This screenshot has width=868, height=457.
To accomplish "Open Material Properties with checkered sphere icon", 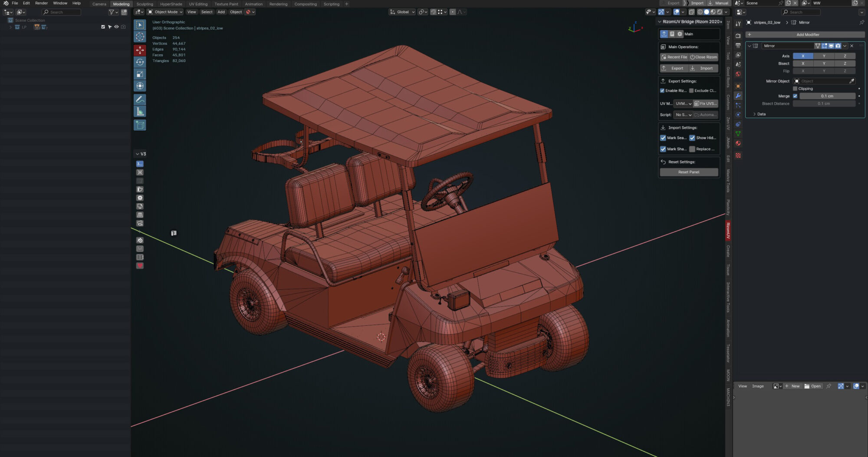I will [x=737, y=143].
